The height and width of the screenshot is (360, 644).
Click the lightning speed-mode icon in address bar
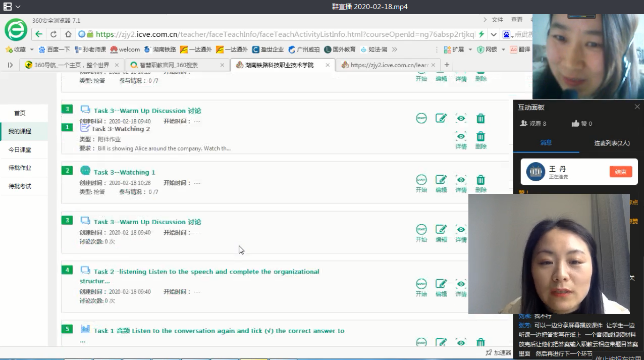coord(481,34)
